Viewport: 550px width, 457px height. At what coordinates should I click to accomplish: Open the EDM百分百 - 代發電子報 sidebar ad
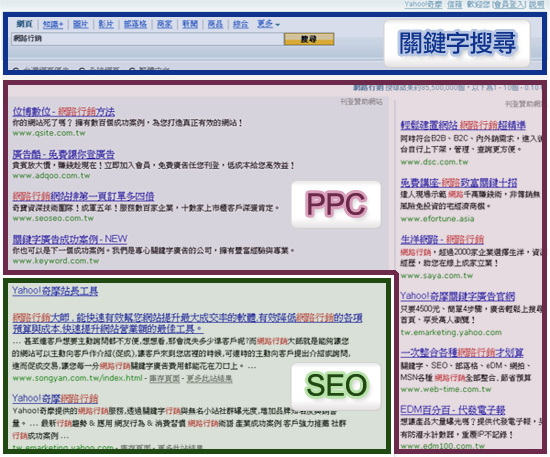click(x=453, y=410)
